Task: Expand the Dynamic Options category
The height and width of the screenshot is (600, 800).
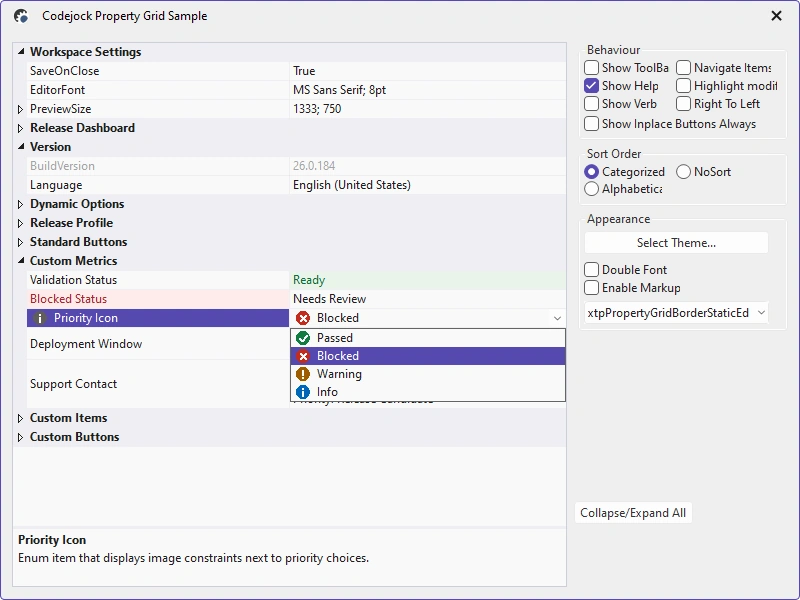Action: pos(20,204)
